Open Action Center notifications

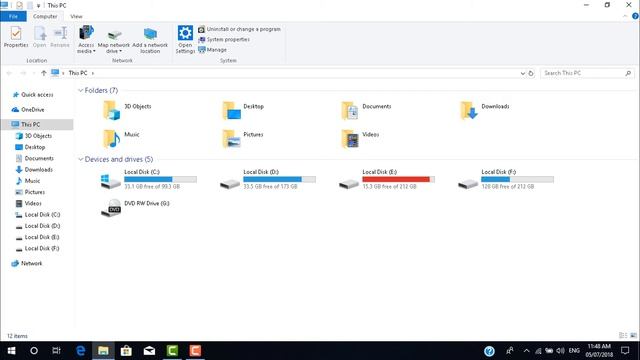625,351
